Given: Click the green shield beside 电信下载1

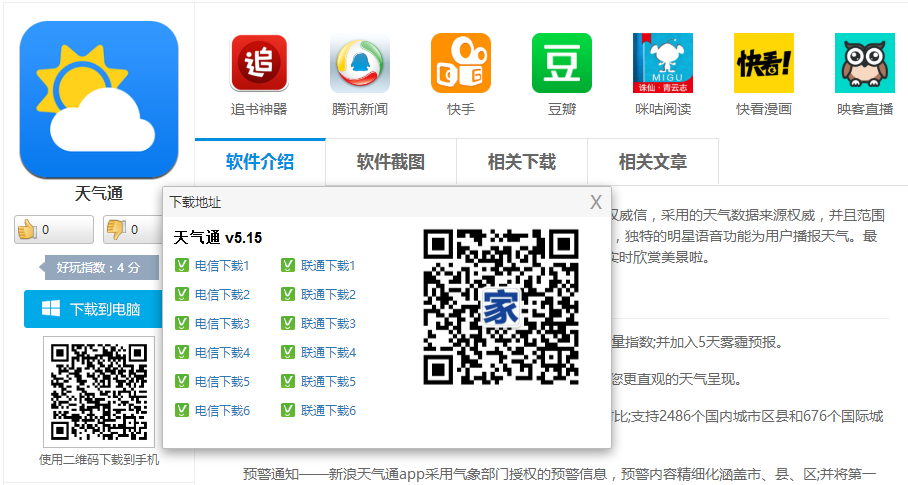Looking at the screenshot, I should [182, 265].
